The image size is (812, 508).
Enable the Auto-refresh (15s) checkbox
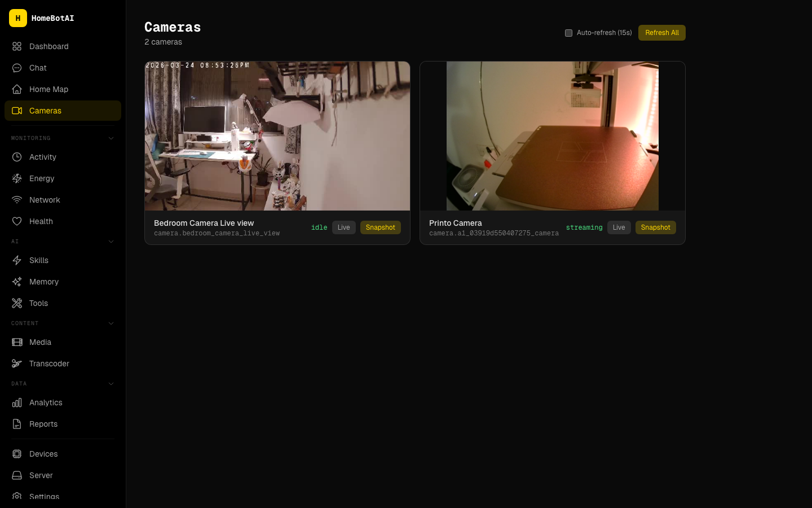(568, 33)
